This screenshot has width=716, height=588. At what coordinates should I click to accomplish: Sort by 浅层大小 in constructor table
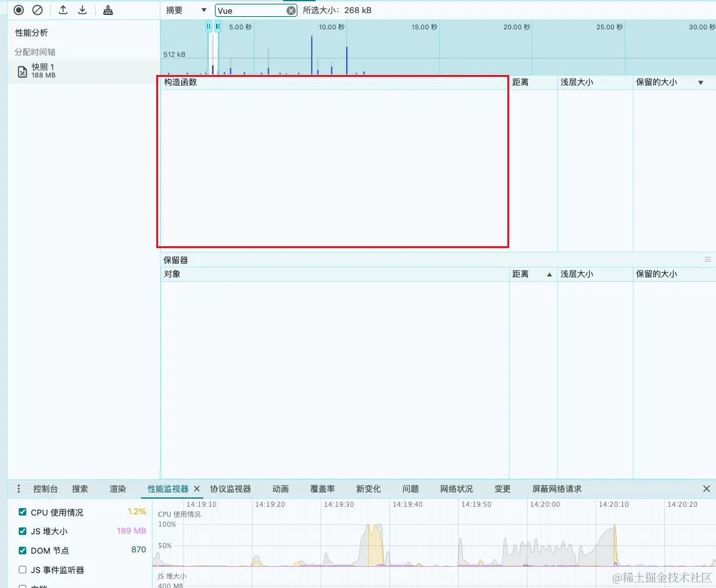(595, 82)
